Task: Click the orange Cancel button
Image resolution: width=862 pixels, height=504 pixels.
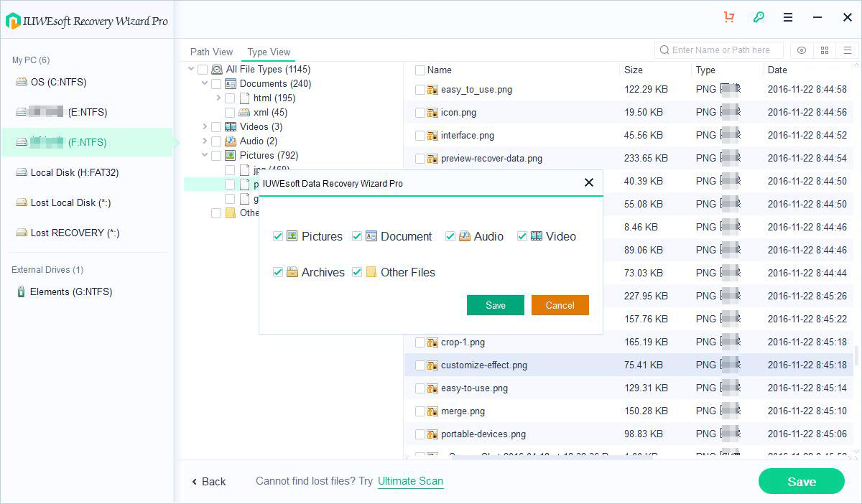Action: click(560, 305)
